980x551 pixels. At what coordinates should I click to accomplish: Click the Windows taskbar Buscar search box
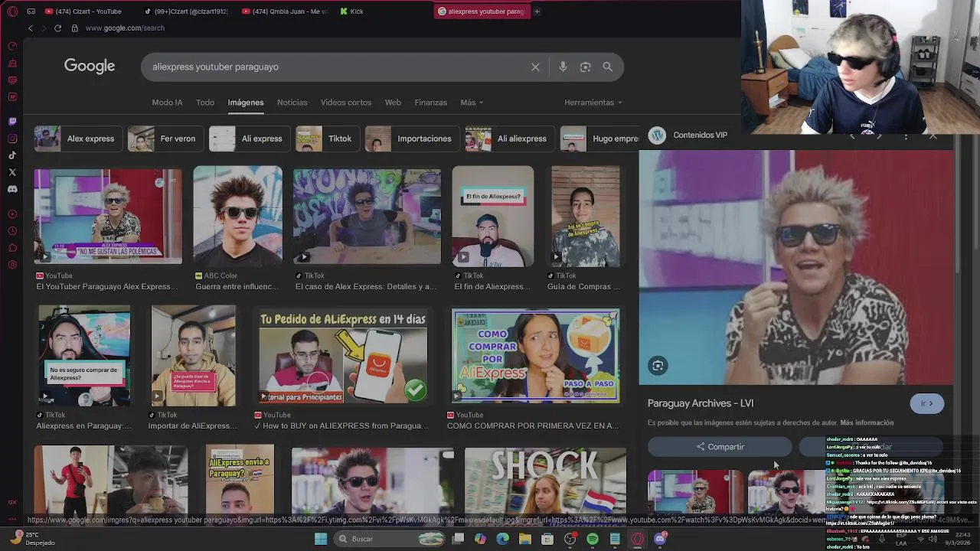coord(390,539)
